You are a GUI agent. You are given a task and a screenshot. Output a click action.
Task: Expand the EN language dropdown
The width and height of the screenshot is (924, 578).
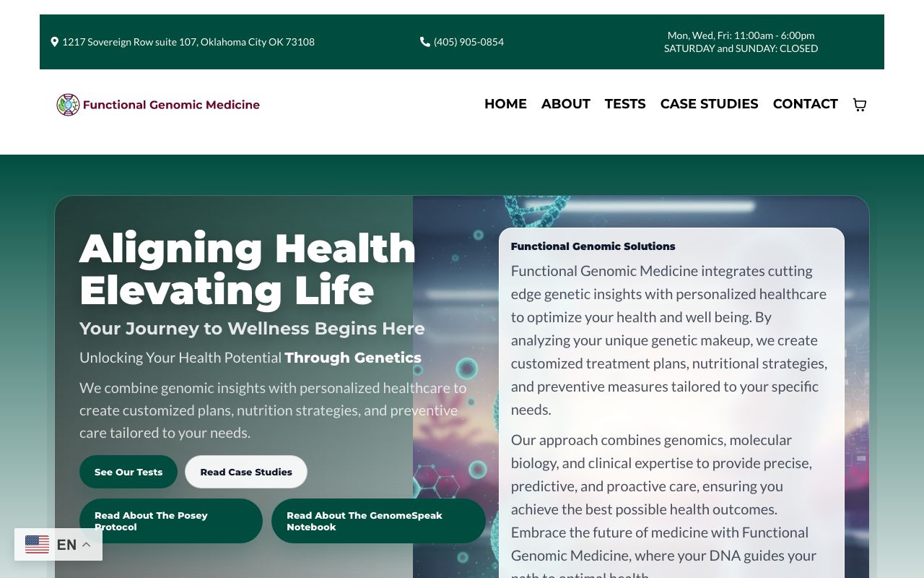pos(66,544)
